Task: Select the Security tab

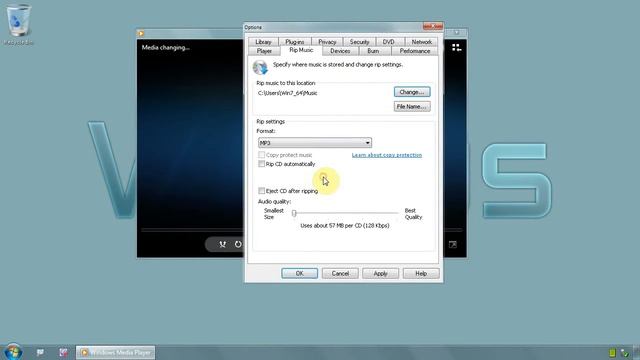Action: pos(359,42)
